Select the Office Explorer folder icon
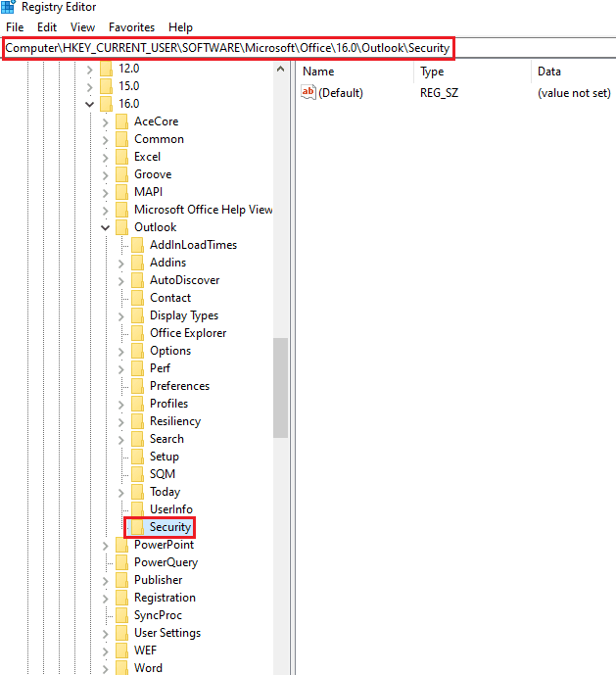Image resolution: width=616 pixels, height=675 pixels. [137, 333]
